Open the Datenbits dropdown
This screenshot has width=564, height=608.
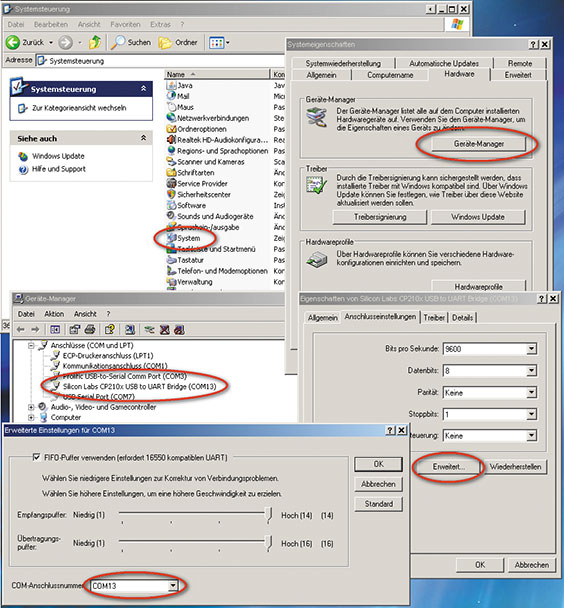532,371
